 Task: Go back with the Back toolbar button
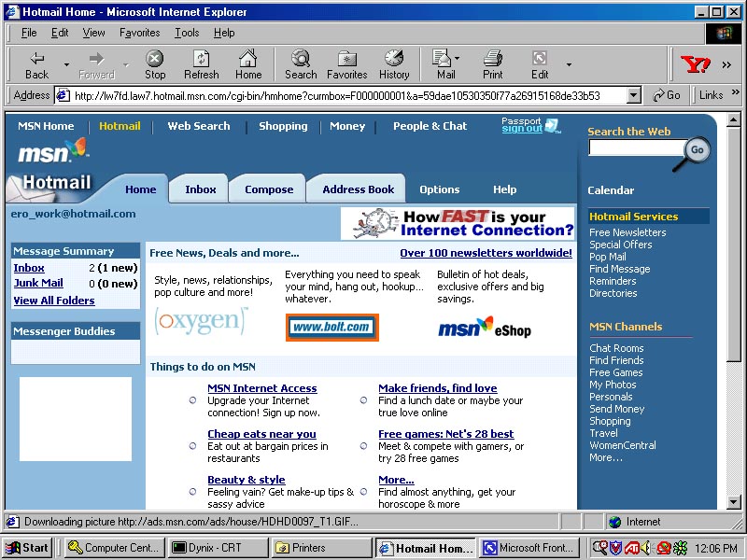pyautogui.click(x=36, y=65)
